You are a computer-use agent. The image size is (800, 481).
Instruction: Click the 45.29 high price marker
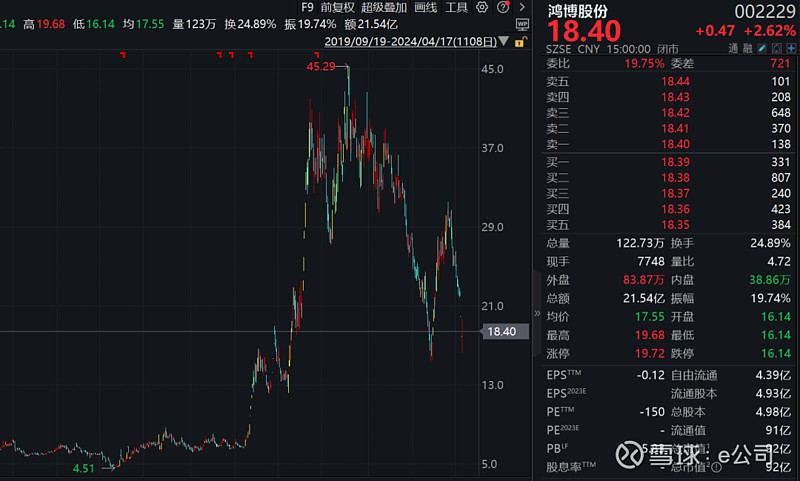[321, 66]
